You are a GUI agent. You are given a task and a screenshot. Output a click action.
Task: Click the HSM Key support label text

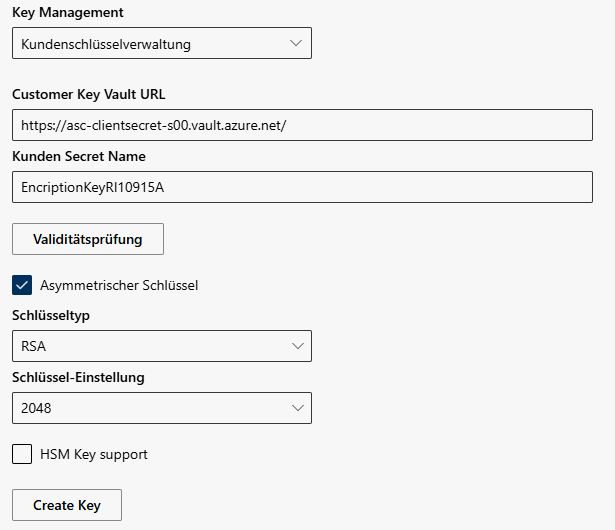point(94,454)
